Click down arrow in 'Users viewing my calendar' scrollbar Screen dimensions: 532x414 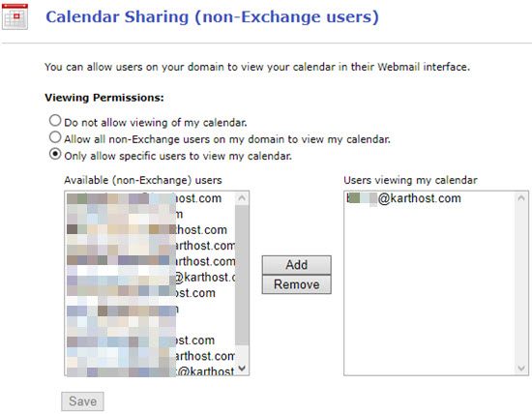point(521,369)
